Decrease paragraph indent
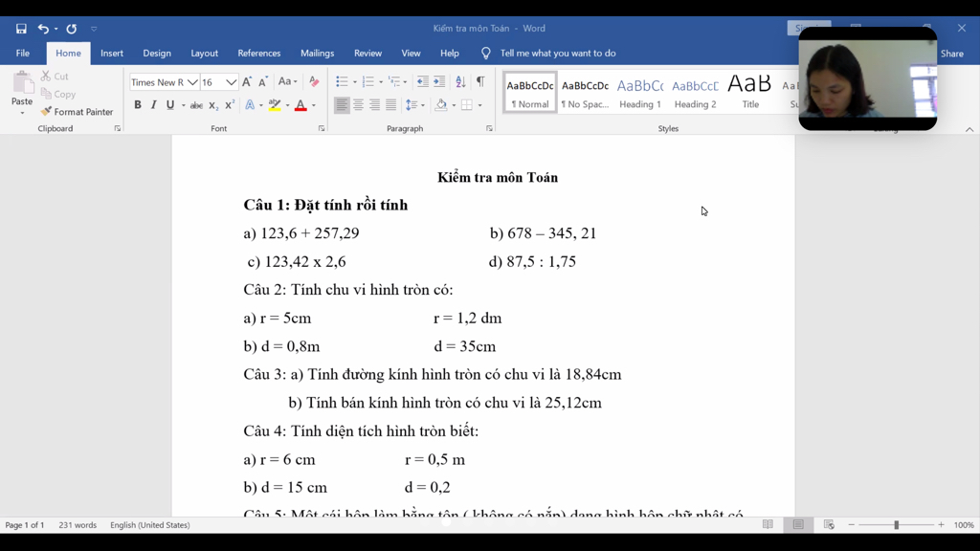Image resolution: width=980 pixels, height=551 pixels. point(423,82)
